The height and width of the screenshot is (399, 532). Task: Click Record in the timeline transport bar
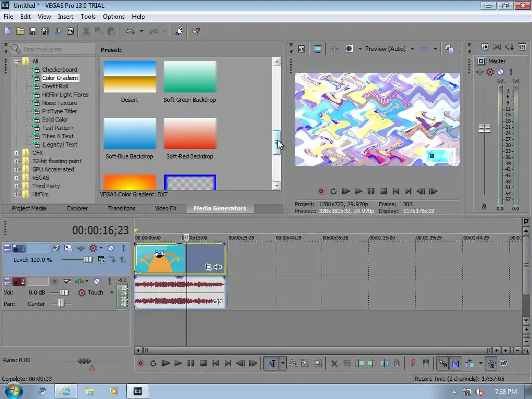(x=140, y=363)
